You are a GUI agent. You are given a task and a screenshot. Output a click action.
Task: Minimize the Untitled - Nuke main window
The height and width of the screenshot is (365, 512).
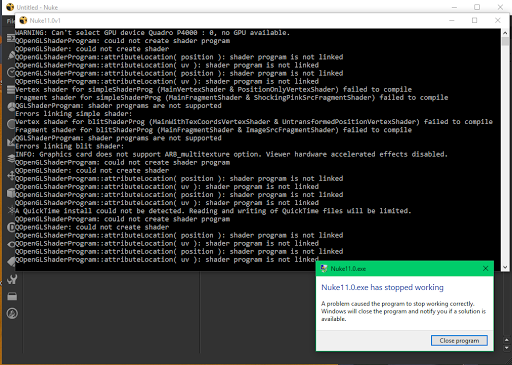click(454, 7)
